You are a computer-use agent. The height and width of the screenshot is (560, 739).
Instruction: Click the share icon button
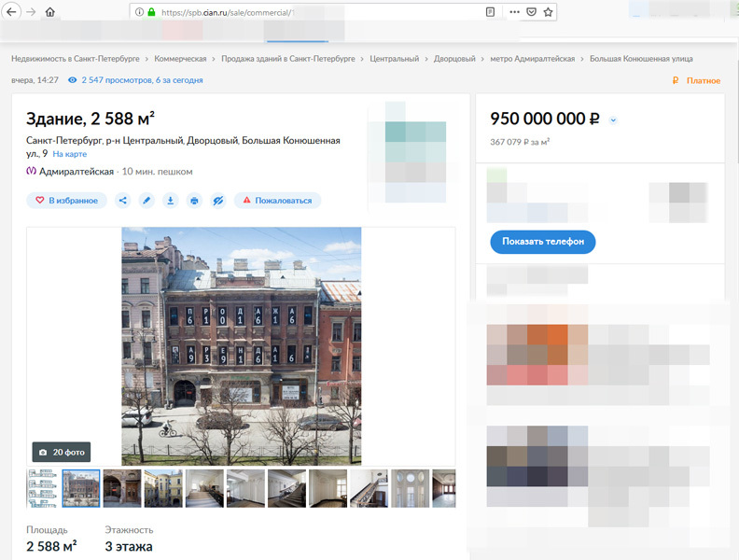pyautogui.click(x=123, y=201)
